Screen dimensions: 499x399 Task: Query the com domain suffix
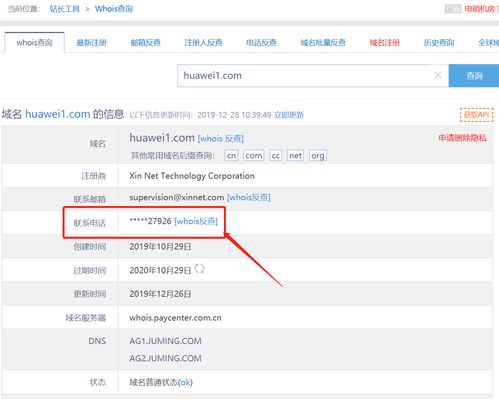(254, 156)
